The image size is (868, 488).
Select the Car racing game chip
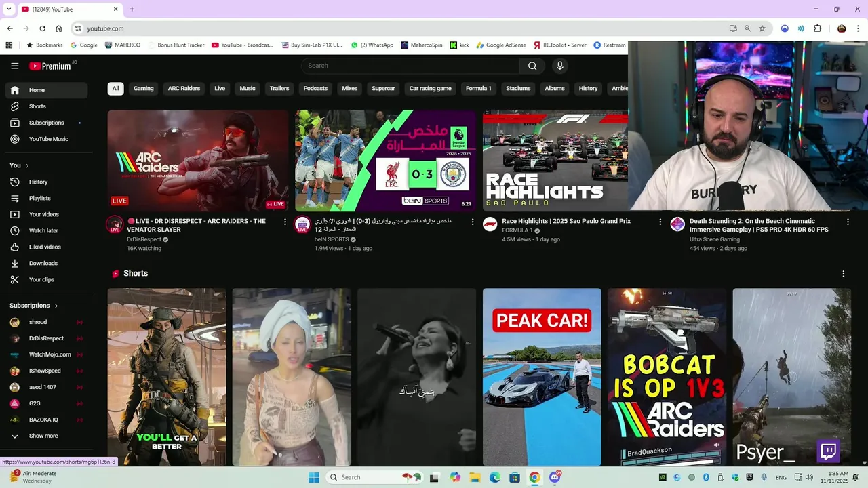click(430, 88)
